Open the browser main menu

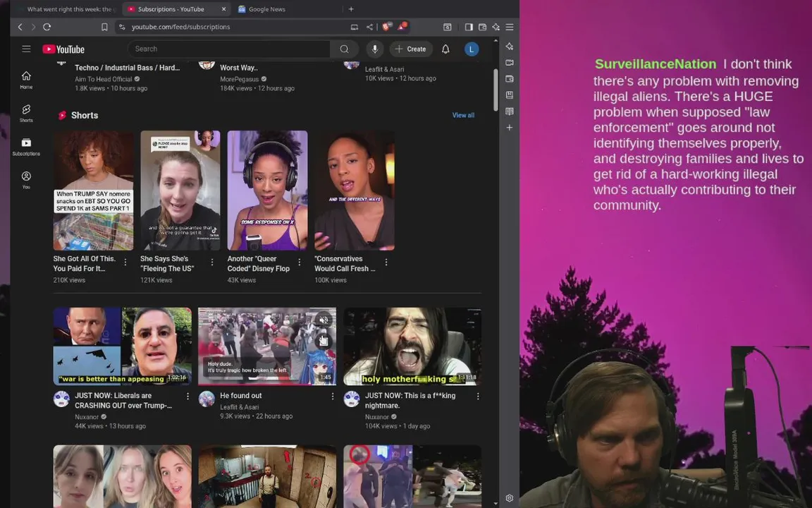pyautogui.click(x=510, y=27)
